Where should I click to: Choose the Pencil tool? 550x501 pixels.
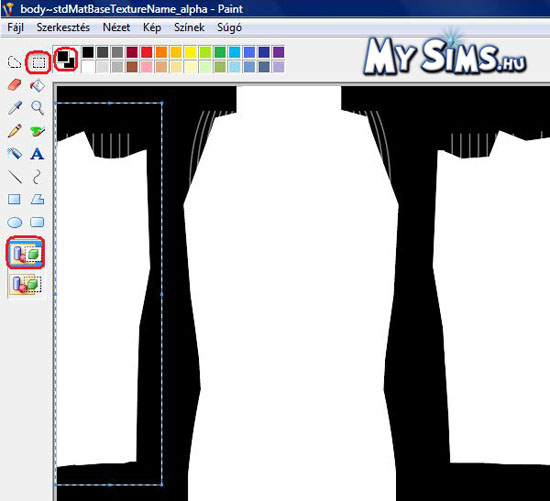click(x=15, y=131)
